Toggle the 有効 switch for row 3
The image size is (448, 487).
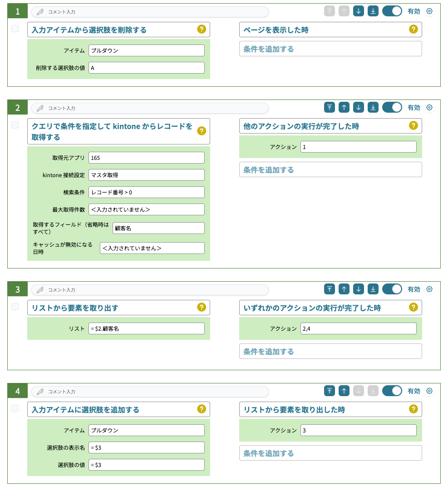point(392,289)
